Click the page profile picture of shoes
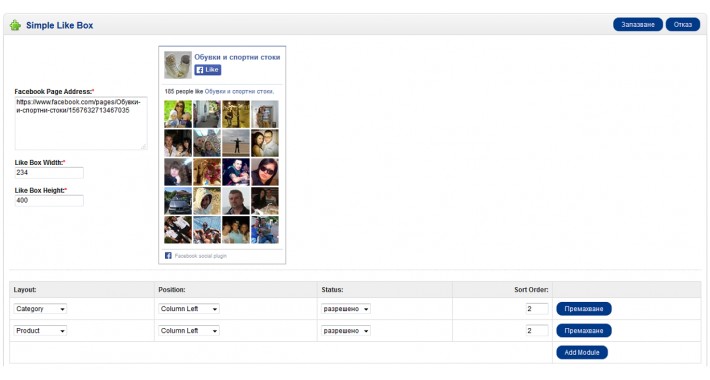Image resolution: width=710 pixels, height=380 pixels. [178, 65]
